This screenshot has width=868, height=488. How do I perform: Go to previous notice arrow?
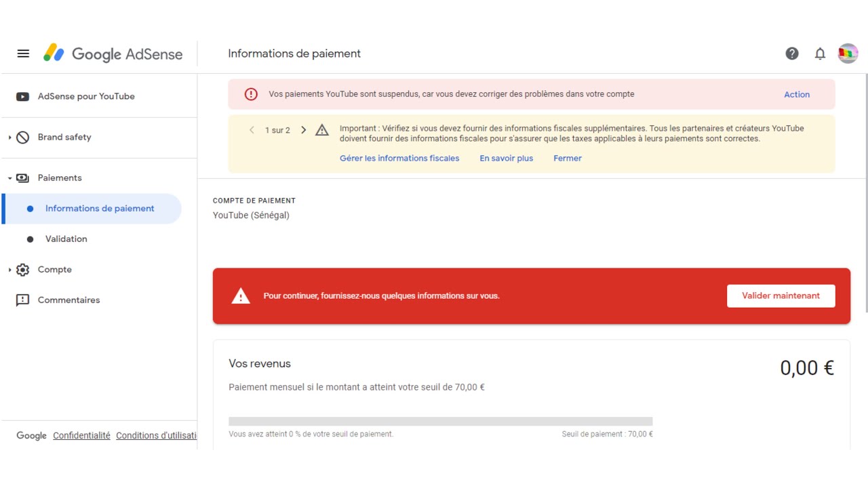click(x=252, y=130)
